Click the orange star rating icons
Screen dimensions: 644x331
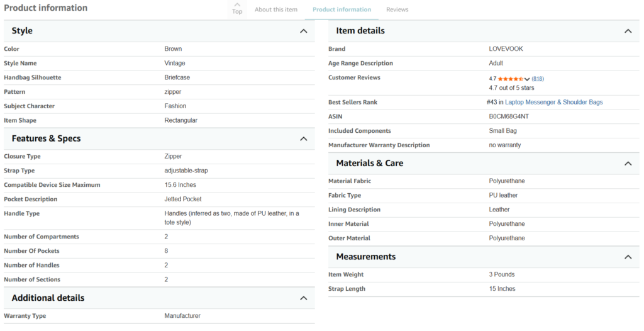511,79
